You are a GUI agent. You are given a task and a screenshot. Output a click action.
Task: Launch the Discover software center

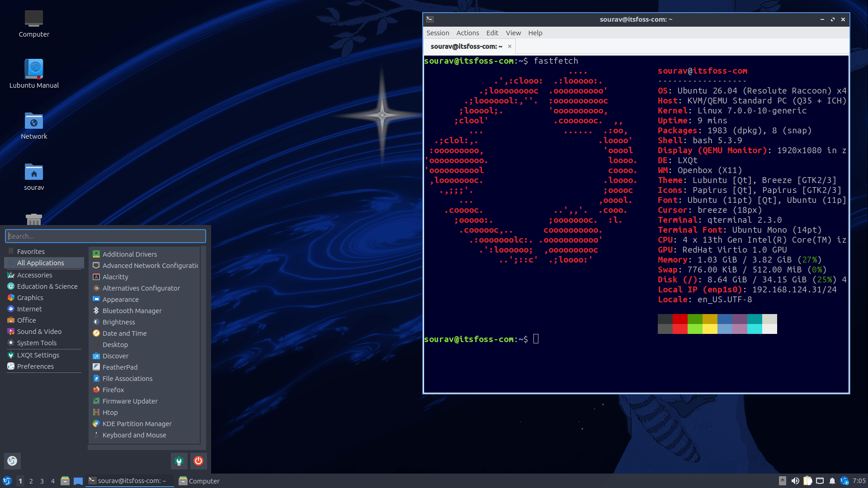point(115,356)
